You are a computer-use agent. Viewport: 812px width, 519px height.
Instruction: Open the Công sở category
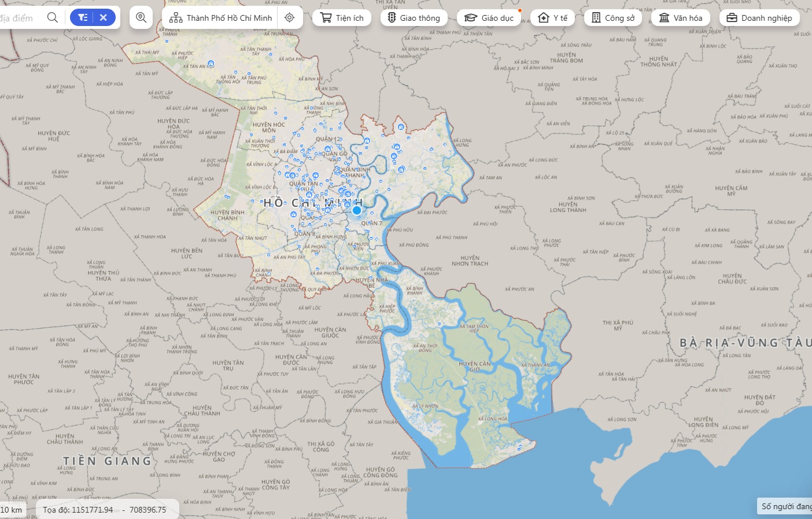[x=613, y=18]
